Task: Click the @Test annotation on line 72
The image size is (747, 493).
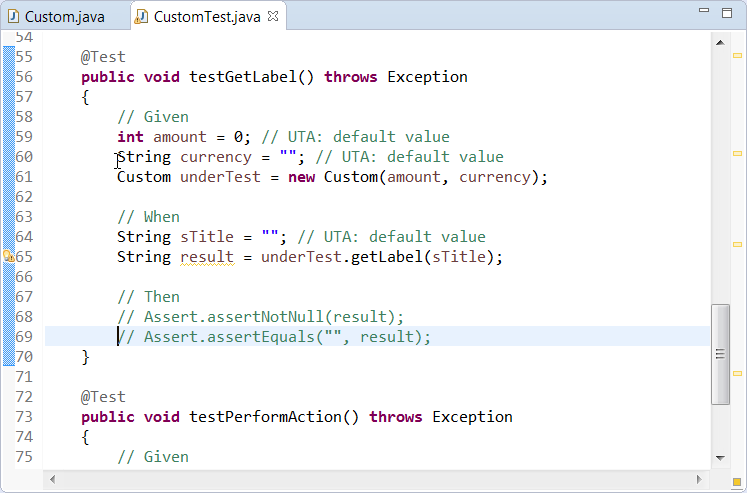Action: (x=103, y=397)
